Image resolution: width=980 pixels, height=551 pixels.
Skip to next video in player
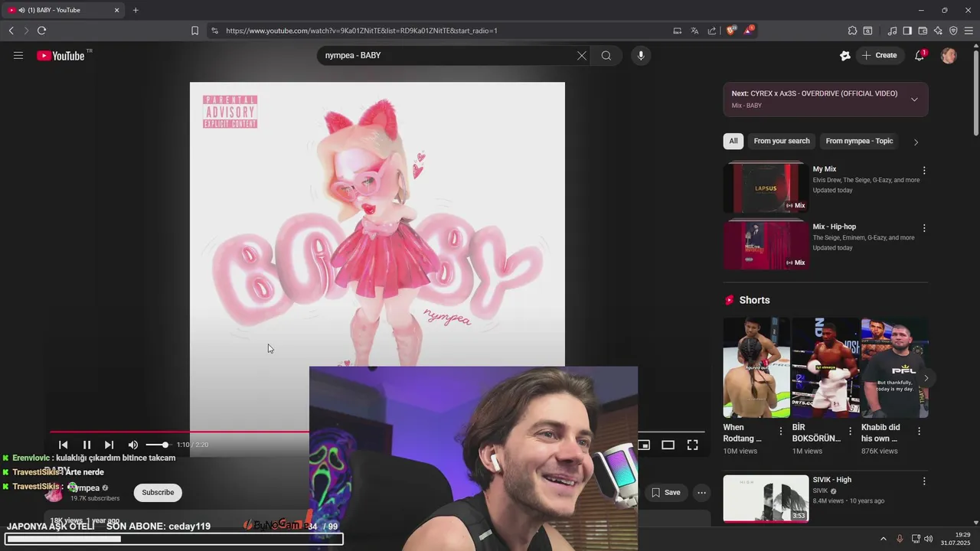pos(109,445)
